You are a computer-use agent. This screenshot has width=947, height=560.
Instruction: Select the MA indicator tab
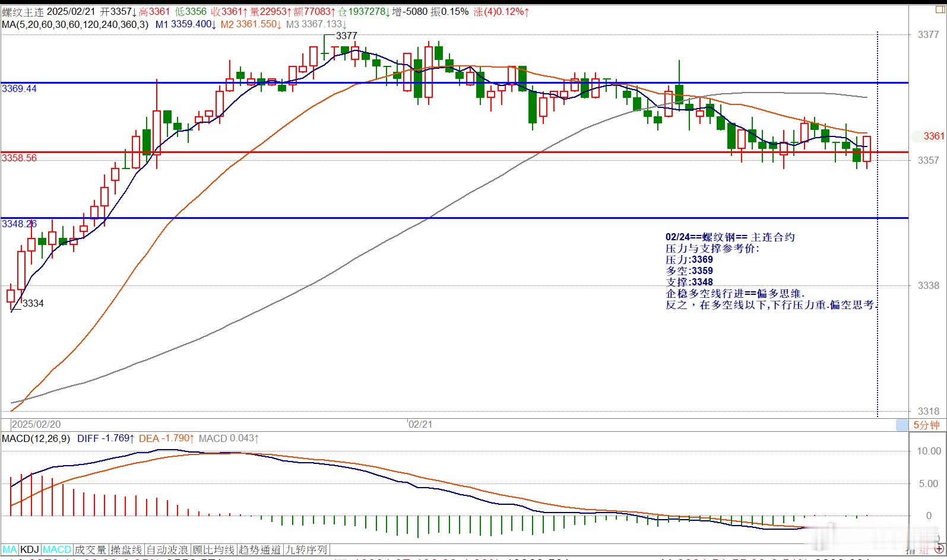click(x=10, y=550)
